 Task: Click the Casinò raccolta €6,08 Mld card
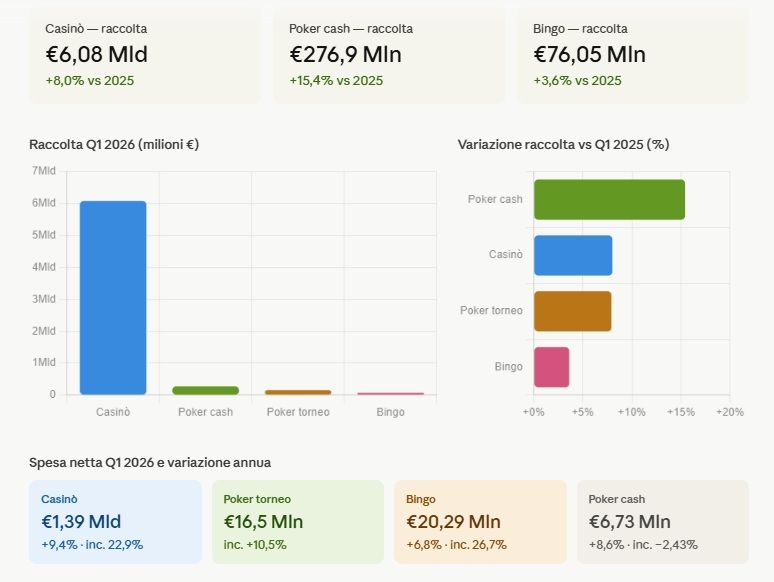pyautogui.click(x=144, y=54)
